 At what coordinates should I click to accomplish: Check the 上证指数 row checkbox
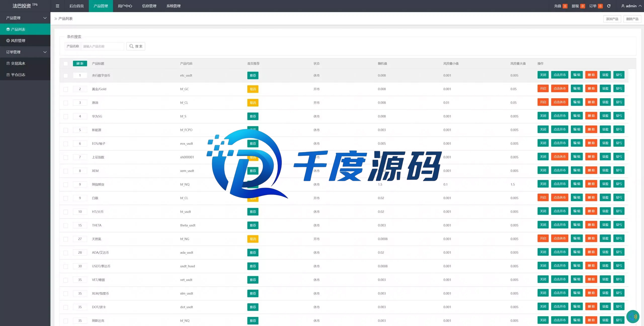pos(66,157)
